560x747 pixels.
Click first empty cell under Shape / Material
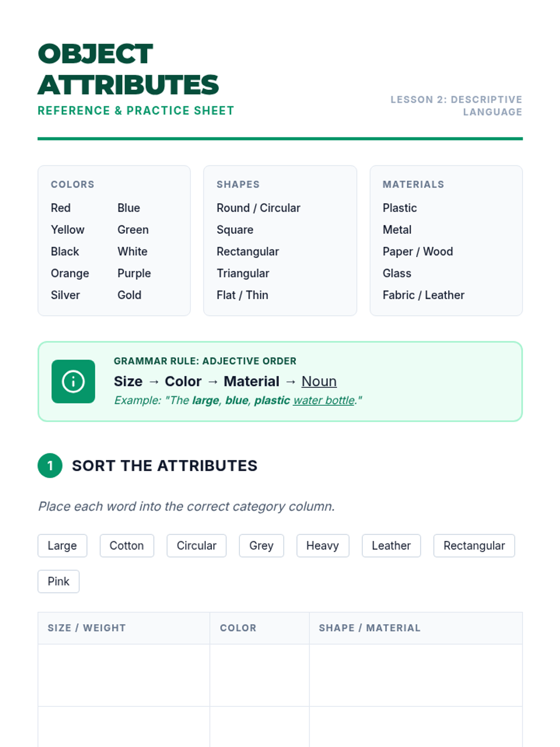pyautogui.click(x=415, y=675)
